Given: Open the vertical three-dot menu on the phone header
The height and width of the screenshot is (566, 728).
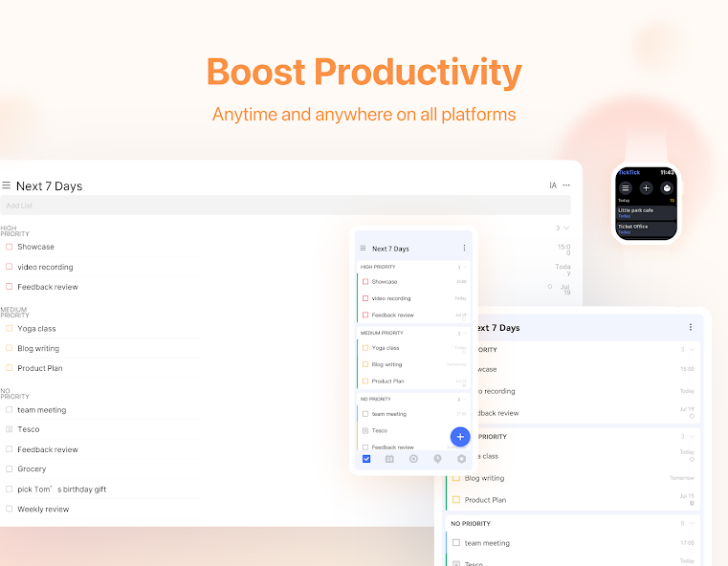Looking at the screenshot, I should [x=464, y=249].
